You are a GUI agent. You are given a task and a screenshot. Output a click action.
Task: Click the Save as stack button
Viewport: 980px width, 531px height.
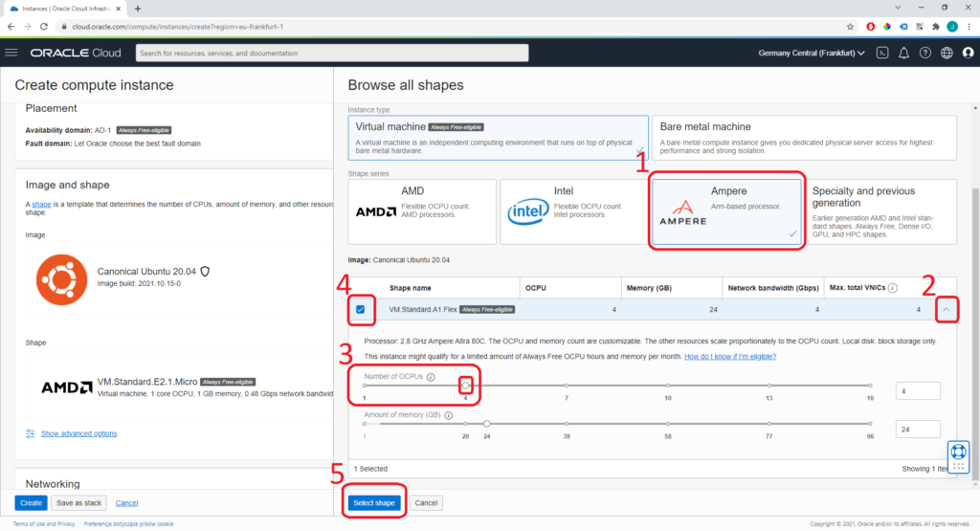(x=78, y=503)
